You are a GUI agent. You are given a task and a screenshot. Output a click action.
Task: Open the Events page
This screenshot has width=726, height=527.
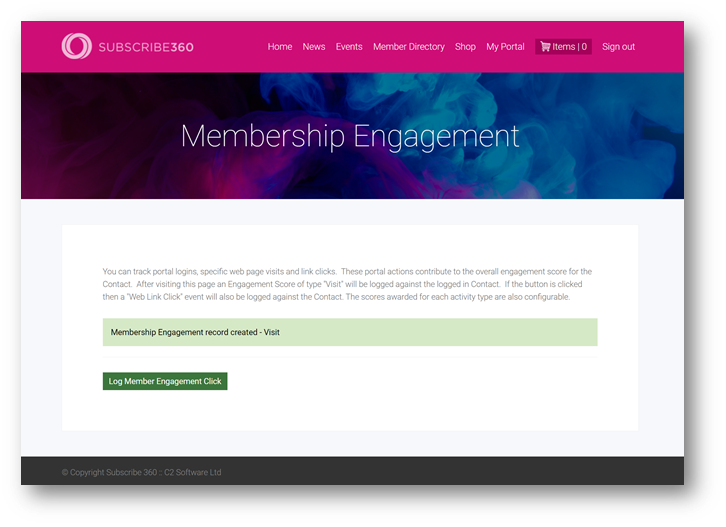click(x=349, y=47)
